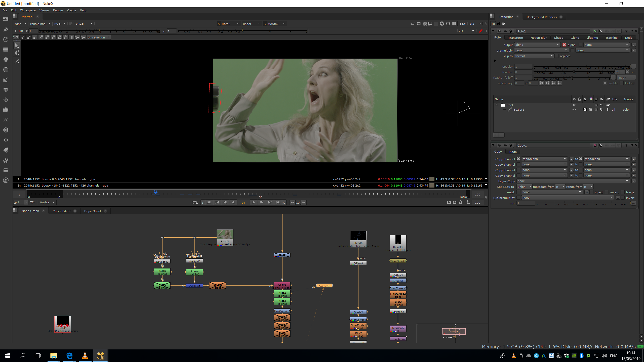Toggle the Copy1 invert mask checkbox
Screen dimensions: 644x362
coord(607,192)
